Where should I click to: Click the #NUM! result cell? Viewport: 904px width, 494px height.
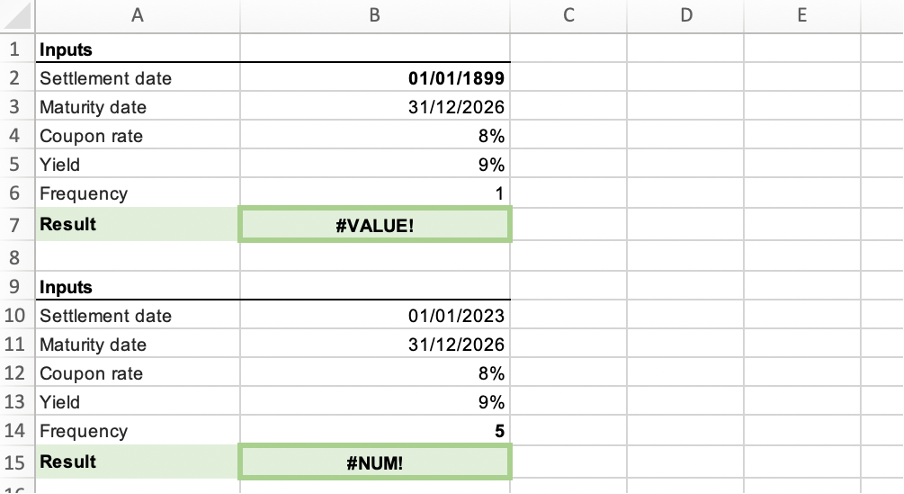pyautogui.click(x=375, y=462)
